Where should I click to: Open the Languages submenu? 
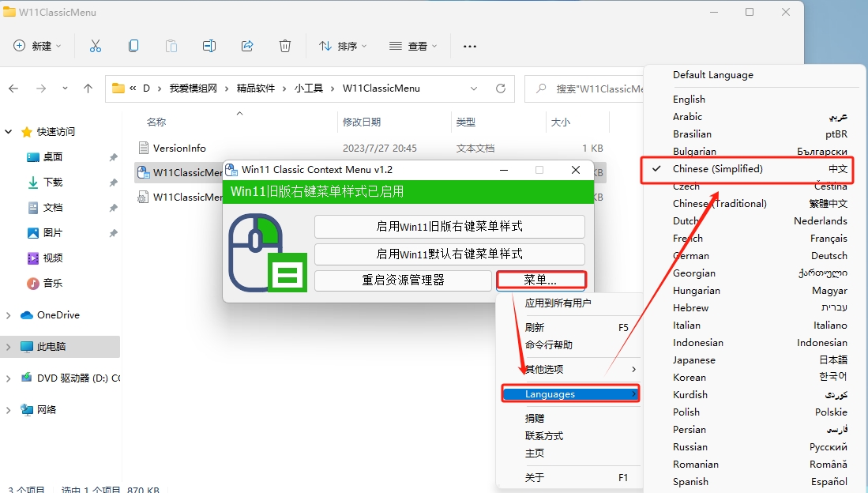[570, 393]
